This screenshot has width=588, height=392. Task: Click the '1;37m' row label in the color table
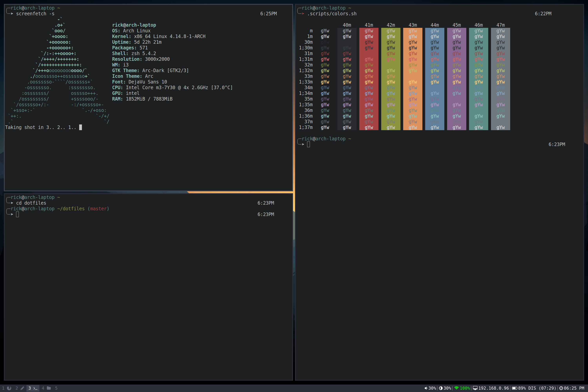(306, 127)
